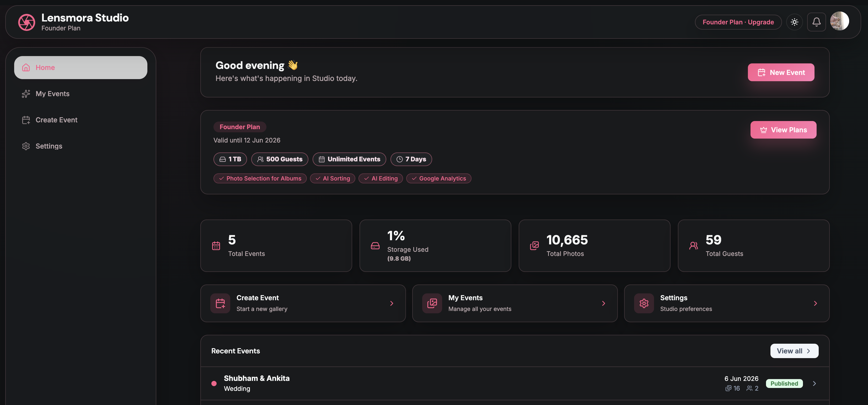
Task: Click the crown icon in View Plans
Action: point(764,130)
